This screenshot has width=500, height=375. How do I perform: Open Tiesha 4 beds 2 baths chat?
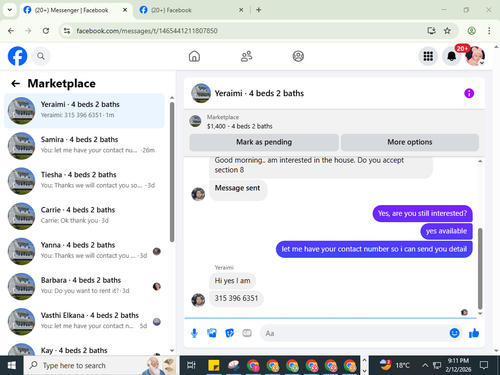coord(84,181)
